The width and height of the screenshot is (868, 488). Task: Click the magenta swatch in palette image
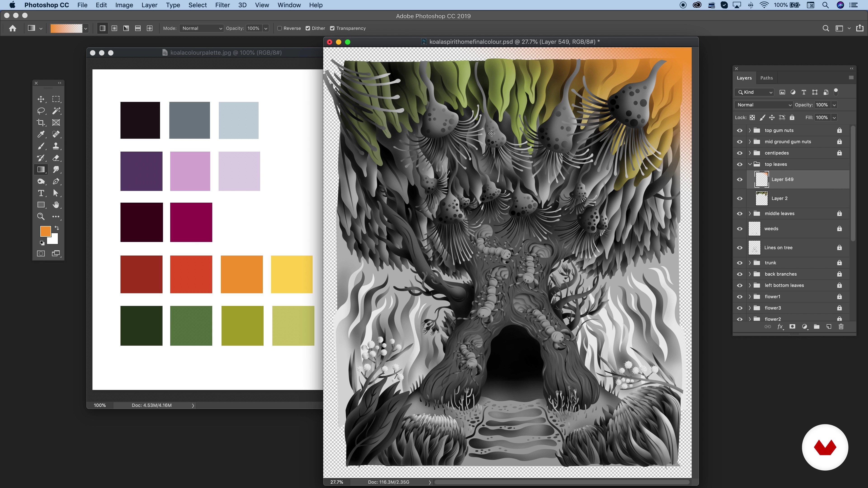191,222
